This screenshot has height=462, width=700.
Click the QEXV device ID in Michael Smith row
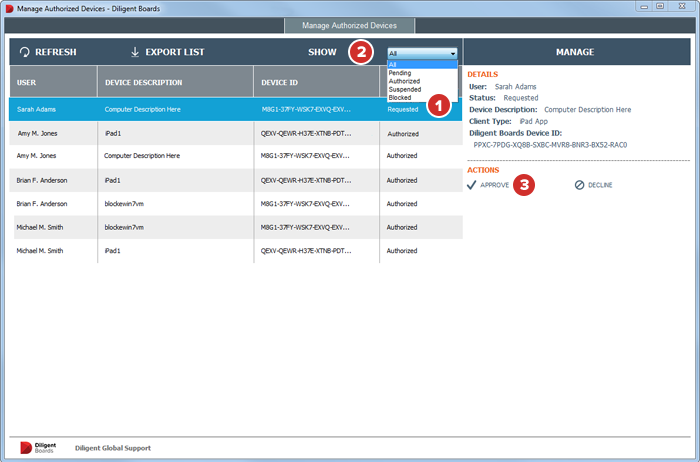coord(306,251)
